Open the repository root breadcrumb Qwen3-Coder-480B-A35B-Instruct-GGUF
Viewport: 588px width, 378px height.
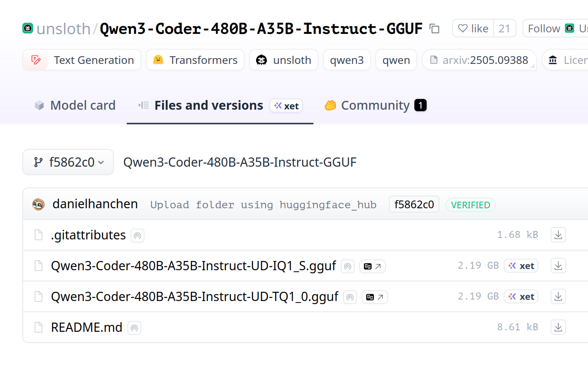coord(240,162)
